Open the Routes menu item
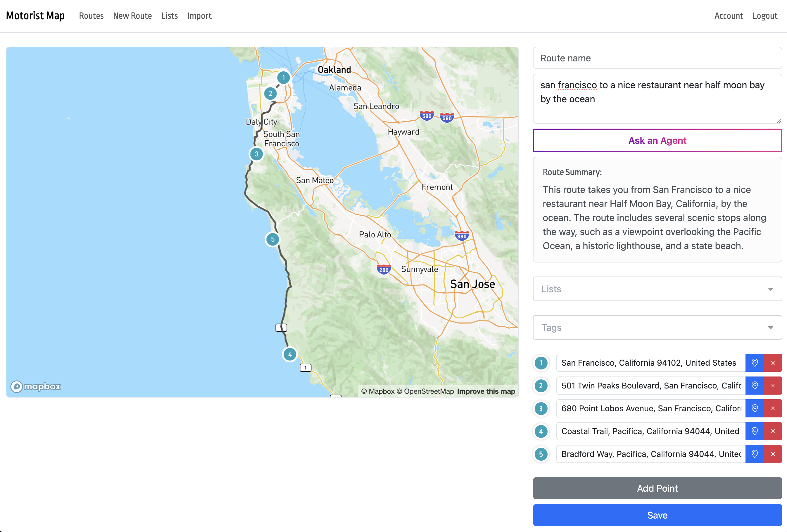 [x=91, y=16]
